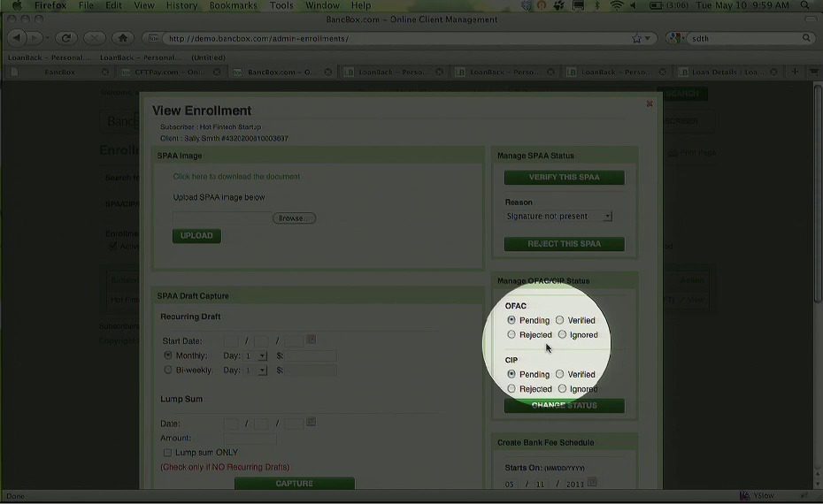This screenshot has width=823, height=504.
Task: Click the VERIFY THIS SPAA button
Action: 565,177
